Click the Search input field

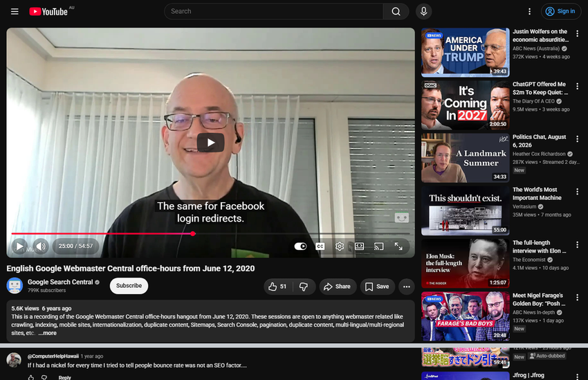274,11
